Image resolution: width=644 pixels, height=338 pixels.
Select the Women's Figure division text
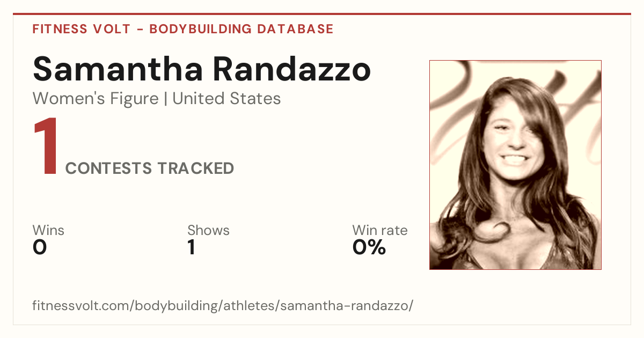pyautogui.click(x=96, y=99)
